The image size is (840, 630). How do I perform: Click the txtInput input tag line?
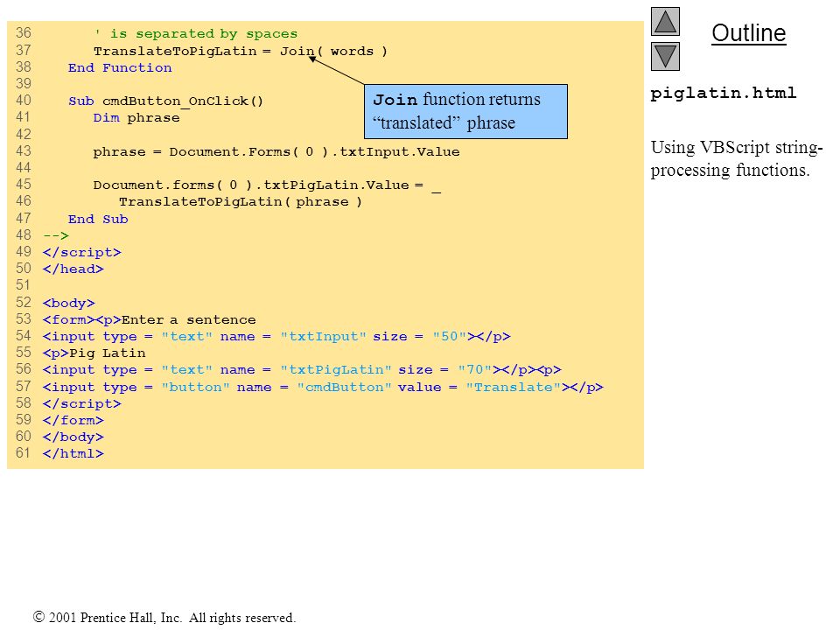pyautogui.click(x=276, y=337)
